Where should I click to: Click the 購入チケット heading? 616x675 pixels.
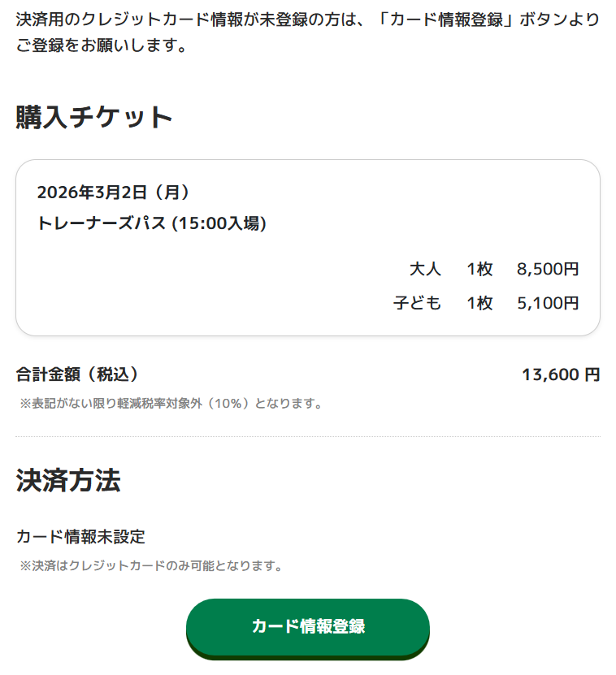click(94, 117)
